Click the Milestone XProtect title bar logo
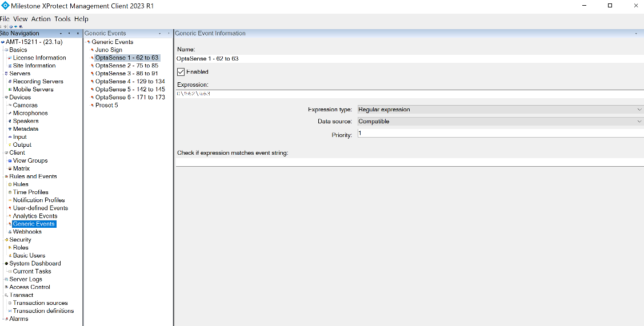 (x=5, y=6)
